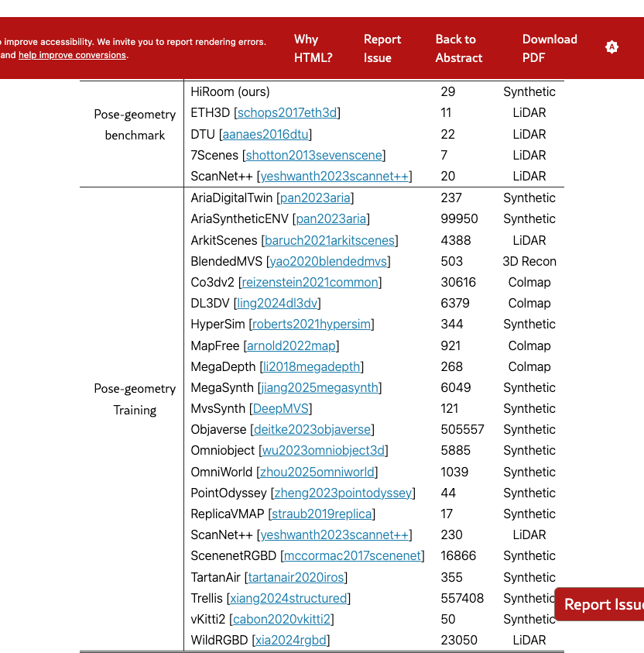Image resolution: width=644 pixels, height=653 pixels.
Task: Follow the yao2020blendedmvs citation link
Action: (329, 261)
